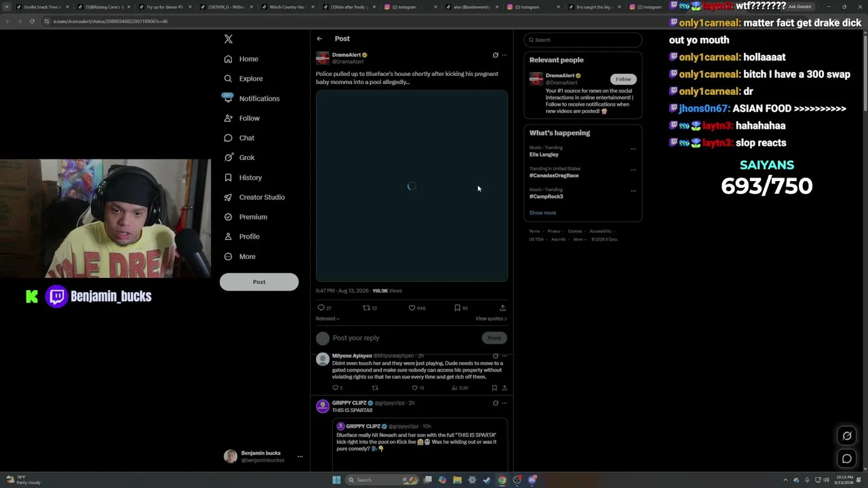Click the DramaAlert post avatar
Viewport: 868px width, 488px height.
[322, 58]
